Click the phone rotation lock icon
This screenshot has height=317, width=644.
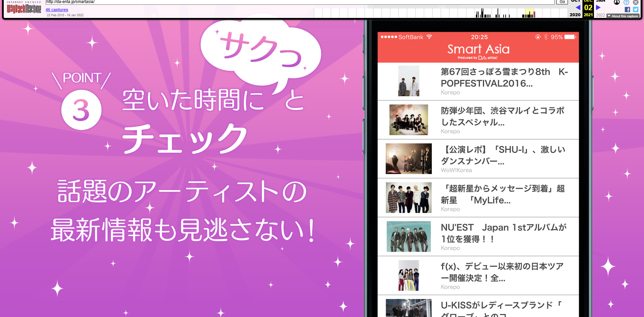pos(538,37)
